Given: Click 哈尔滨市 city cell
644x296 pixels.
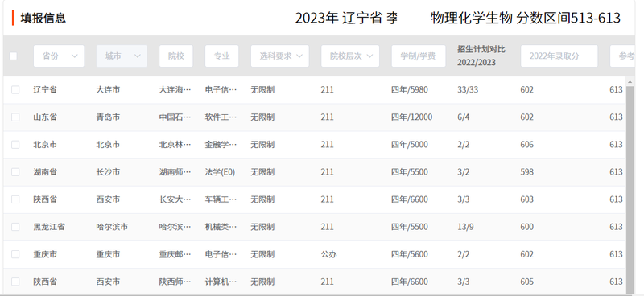Looking at the screenshot, I should pos(112,227).
